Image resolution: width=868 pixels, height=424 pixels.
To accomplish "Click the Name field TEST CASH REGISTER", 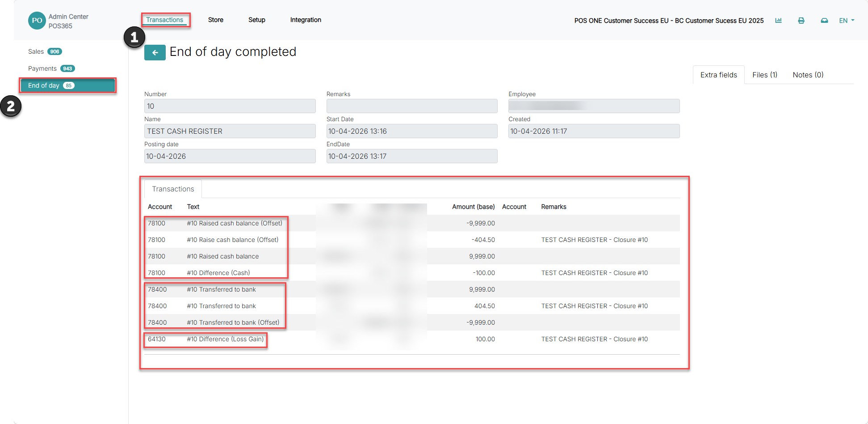I will (230, 131).
